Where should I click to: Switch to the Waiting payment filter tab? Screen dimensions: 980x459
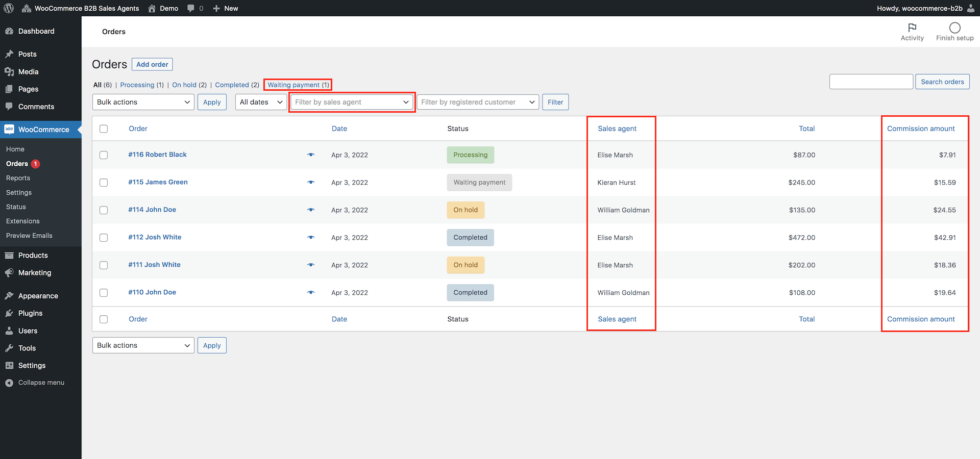coord(299,85)
